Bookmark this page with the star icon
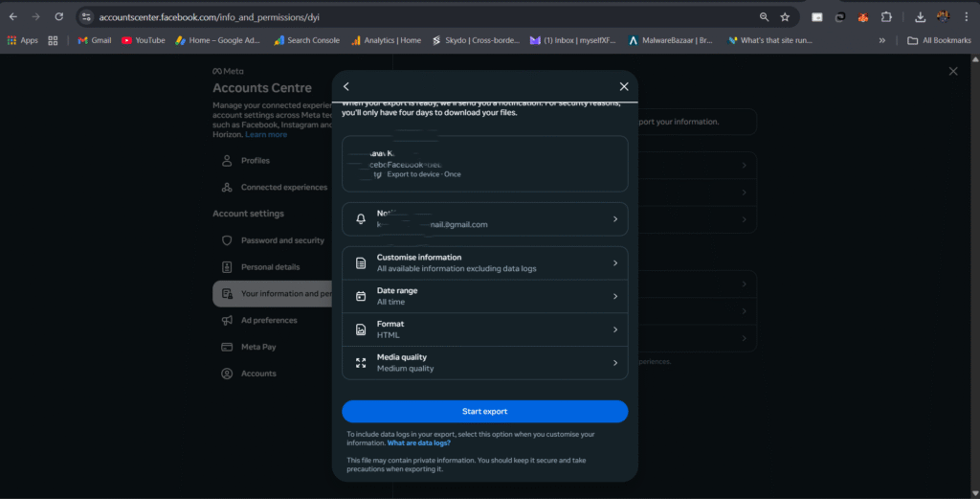Viewport: 980px width, 499px height. [785, 17]
